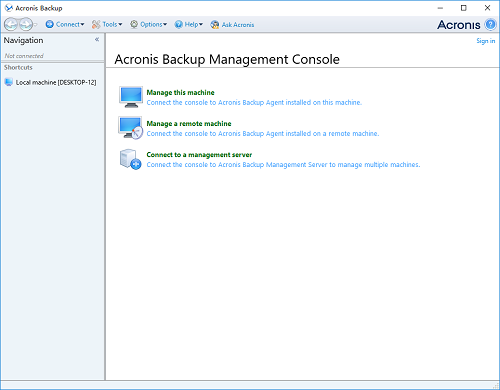Select Local machine [DESKTOP-12] shortcut
This screenshot has height=390, width=500.
[50, 82]
